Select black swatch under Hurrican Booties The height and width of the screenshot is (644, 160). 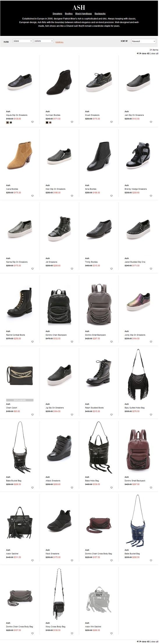click(47, 122)
